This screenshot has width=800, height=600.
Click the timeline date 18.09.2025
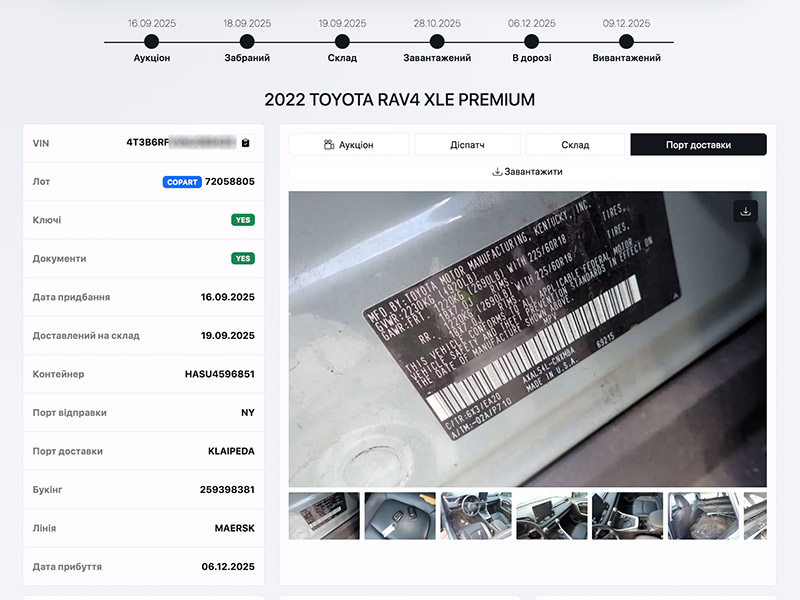(247, 23)
